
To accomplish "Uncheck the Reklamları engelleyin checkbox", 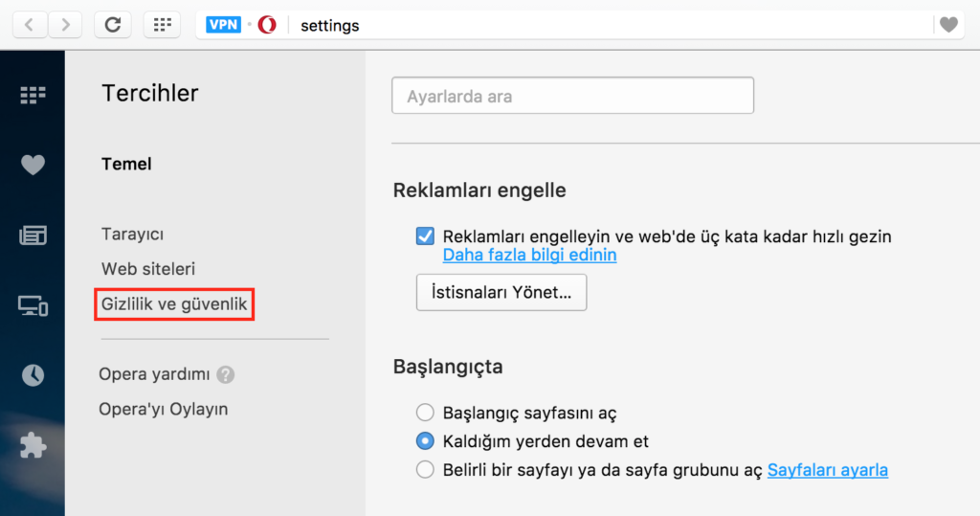I will [x=425, y=236].
